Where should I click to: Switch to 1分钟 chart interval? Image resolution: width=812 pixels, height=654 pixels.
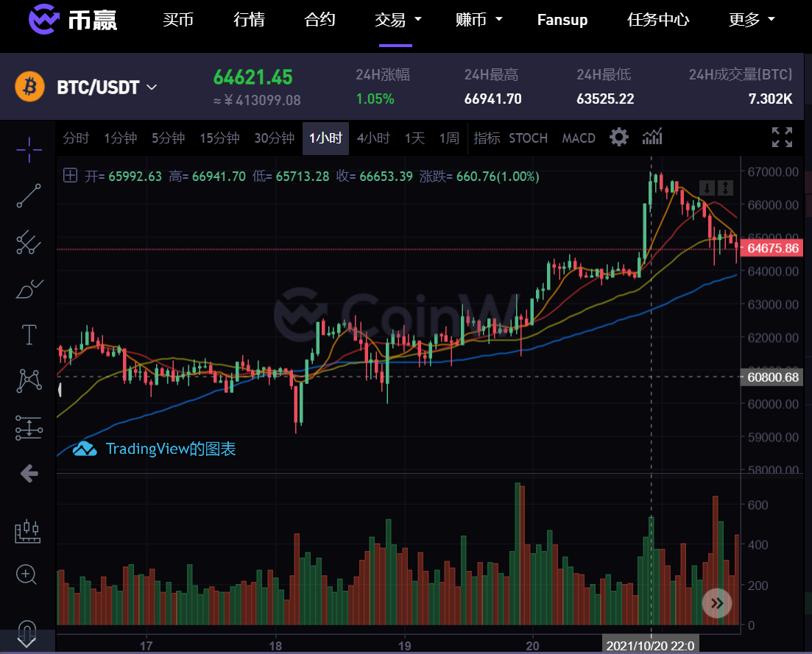[121, 138]
